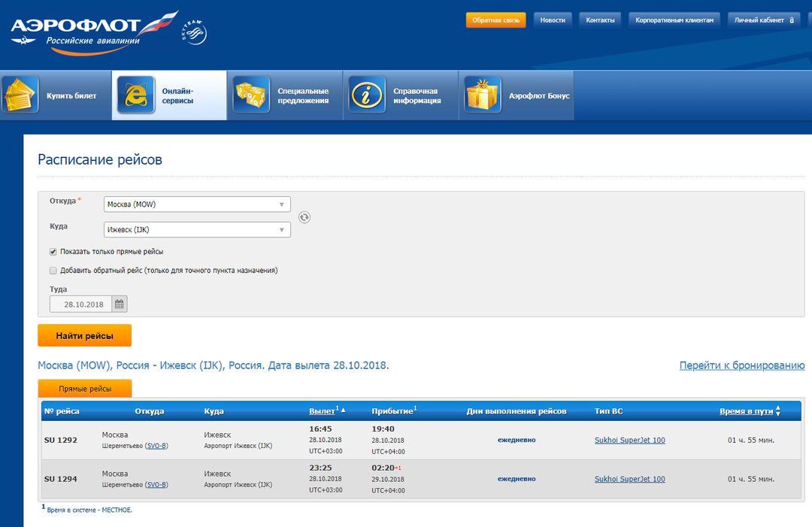
Task: Click departure time 16:45
Action: [320, 429]
